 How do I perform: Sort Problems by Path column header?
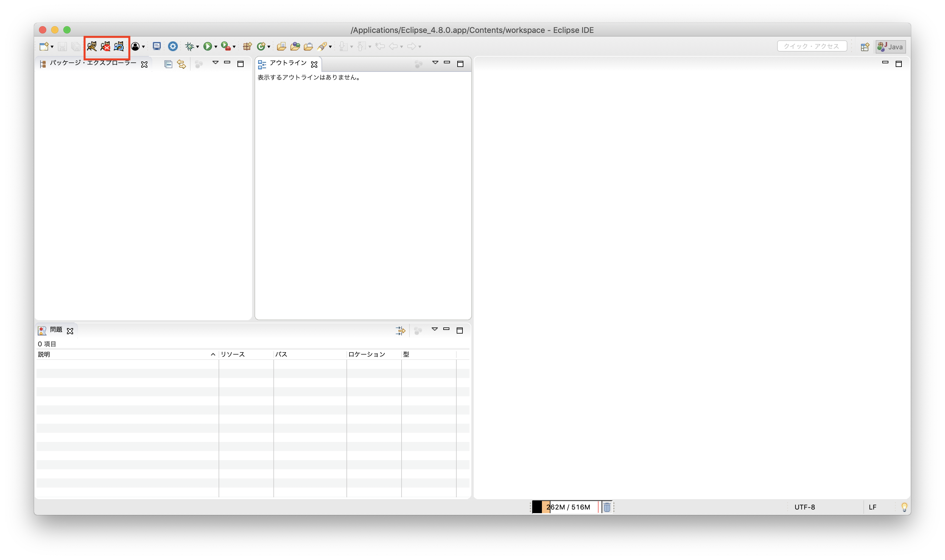point(310,354)
